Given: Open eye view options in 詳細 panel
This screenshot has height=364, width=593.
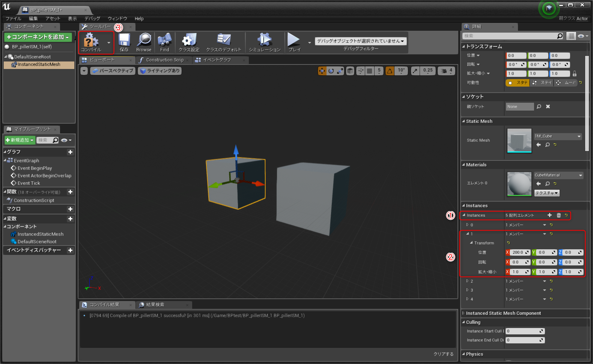Looking at the screenshot, I should (x=583, y=36).
